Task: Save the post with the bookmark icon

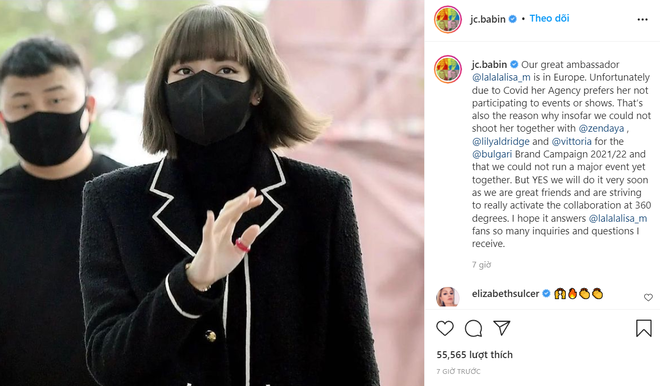Action: tap(644, 328)
